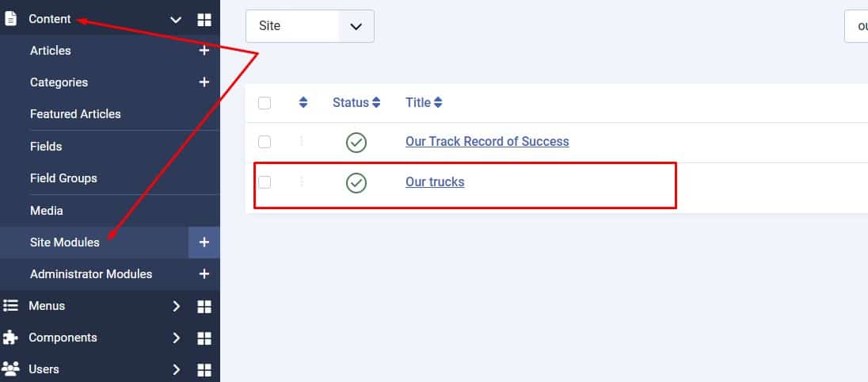Click the plus icon beside Articles

pos(204,51)
